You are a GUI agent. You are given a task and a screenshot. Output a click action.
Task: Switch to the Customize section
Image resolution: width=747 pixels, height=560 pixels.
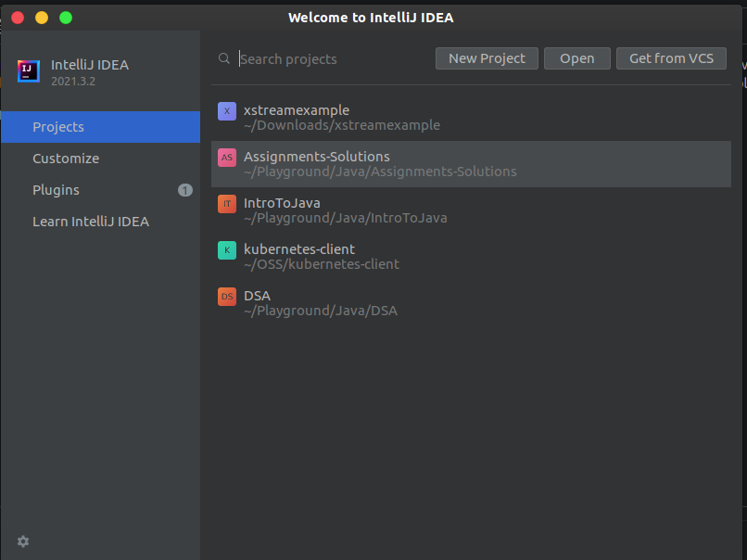(x=100, y=159)
